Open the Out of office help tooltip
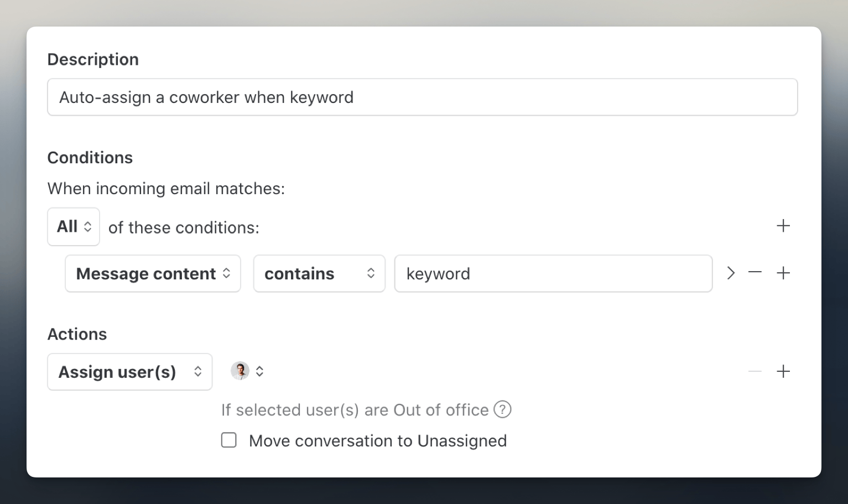This screenshot has height=504, width=848. click(502, 409)
